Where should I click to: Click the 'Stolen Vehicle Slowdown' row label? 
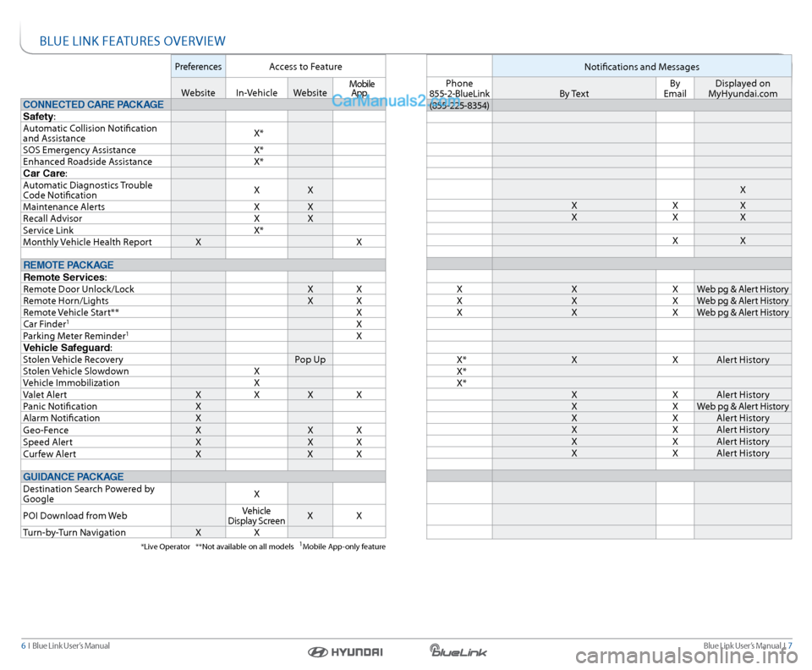click(x=75, y=371)
